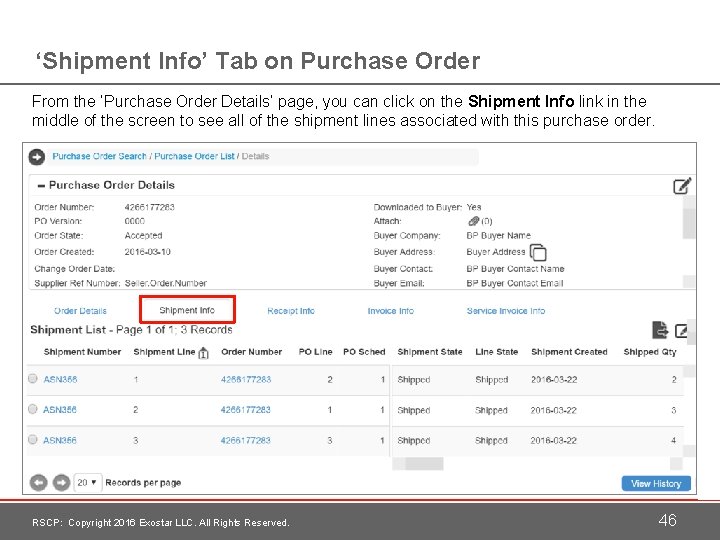Click the Accepted order state value

[x=143, y=236]
